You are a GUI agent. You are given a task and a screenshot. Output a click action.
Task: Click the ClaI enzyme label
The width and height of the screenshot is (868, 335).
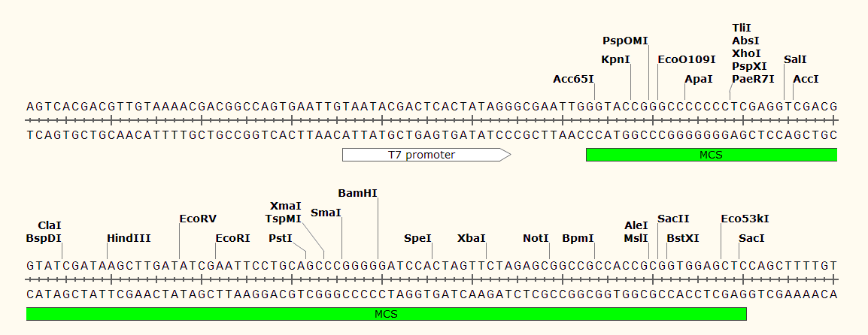(50, 225)
